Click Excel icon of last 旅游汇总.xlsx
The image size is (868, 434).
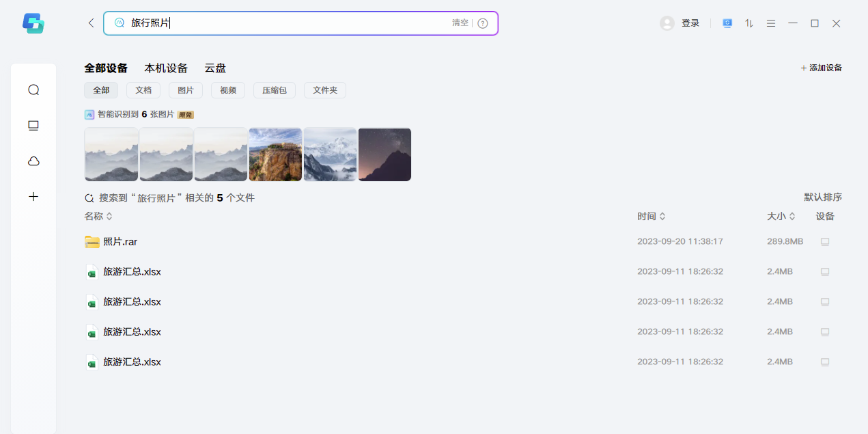tap(92, 362)
